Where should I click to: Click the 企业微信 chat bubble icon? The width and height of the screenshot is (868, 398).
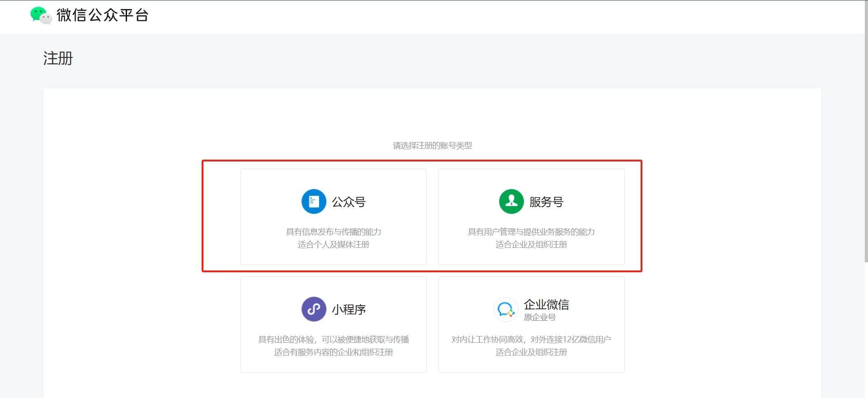pyautogui.click(x=506, y=309)
